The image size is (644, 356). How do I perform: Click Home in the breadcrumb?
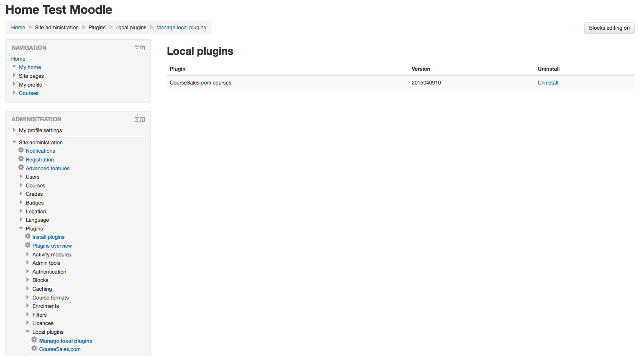pyautogui.click(x=18, y=28)
